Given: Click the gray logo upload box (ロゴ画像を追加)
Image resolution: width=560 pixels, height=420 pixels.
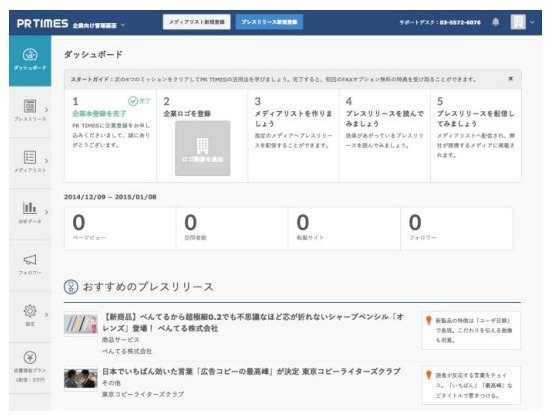Looking at the screenshot, I should (x=202, y=148).
